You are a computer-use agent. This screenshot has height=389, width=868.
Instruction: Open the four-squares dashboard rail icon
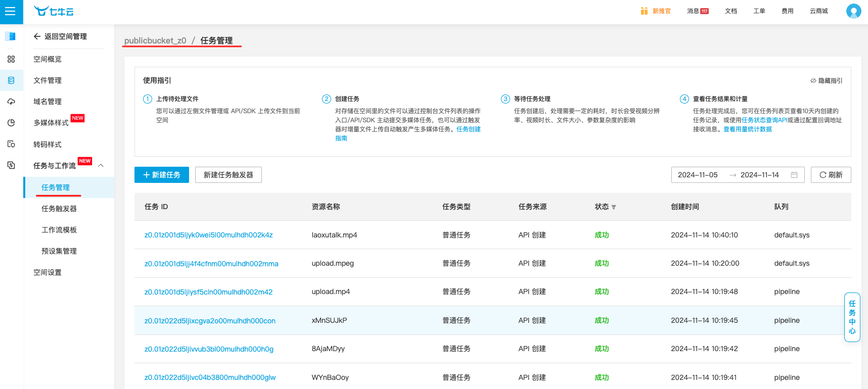tap(11, 59)
